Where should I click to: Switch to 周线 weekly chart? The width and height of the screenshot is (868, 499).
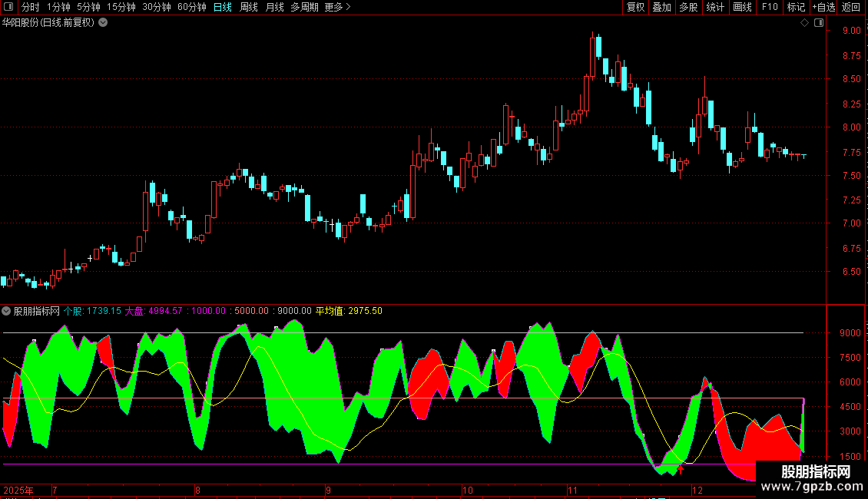(249, 7)
